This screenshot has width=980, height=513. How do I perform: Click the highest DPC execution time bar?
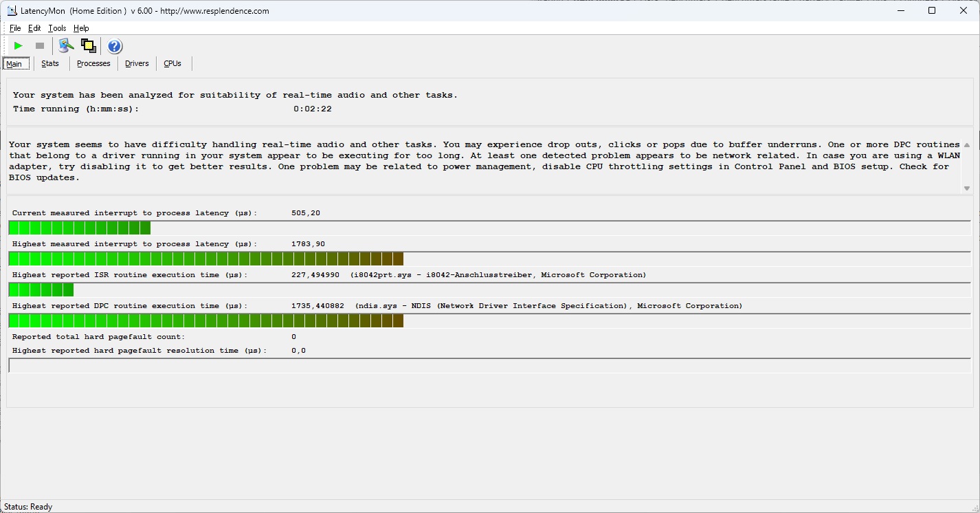tap(489, 320)
